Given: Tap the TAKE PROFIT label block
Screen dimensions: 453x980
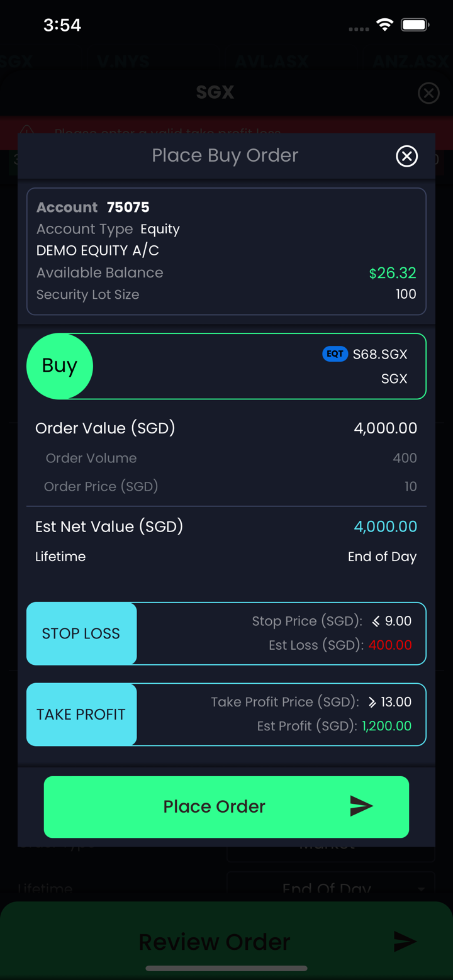Looking at the screenshot, I should tap(81, 714).
